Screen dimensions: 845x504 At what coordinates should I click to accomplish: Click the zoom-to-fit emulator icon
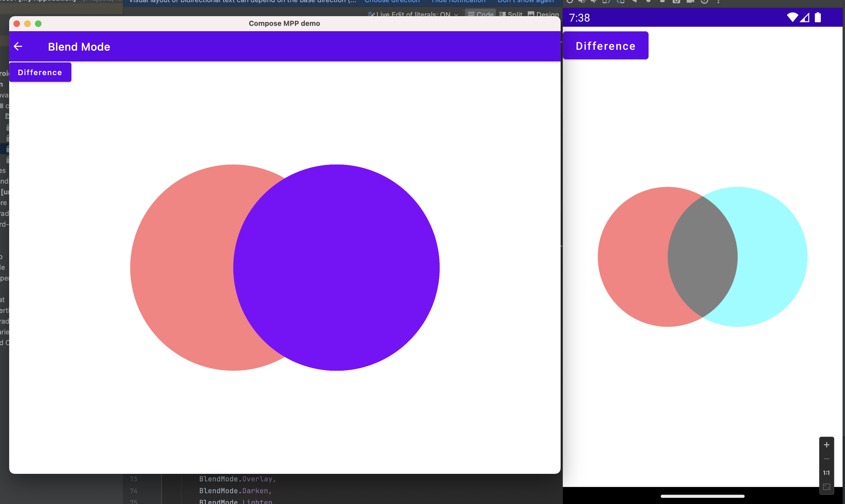click(x=826, y=487)
